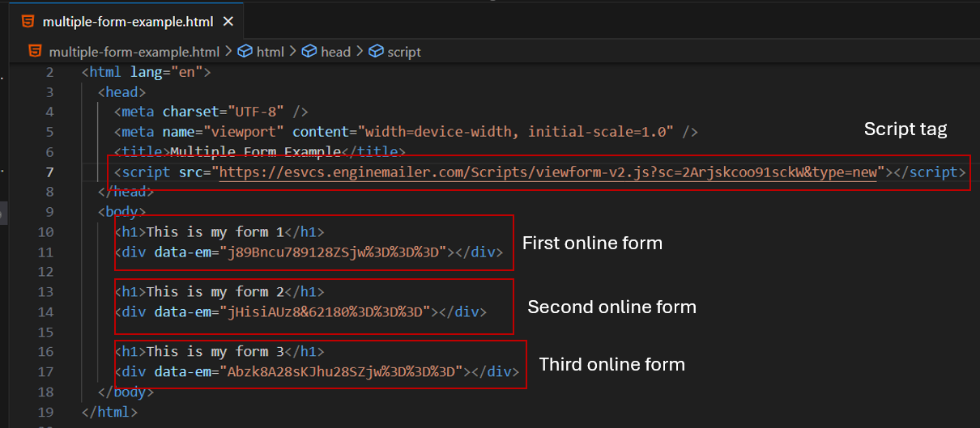Expand the chevron between head and script breadcrumbs

point(360,52)
